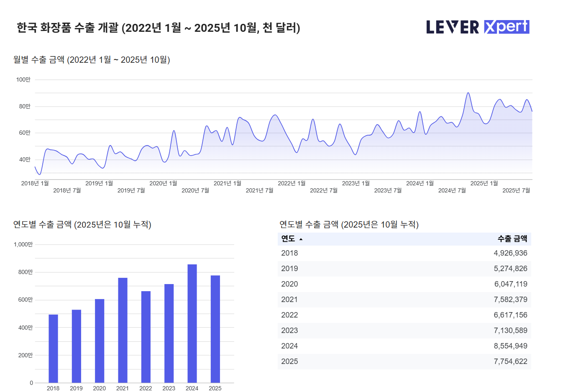Select the 2018 bar in bar chart

pos(53,348)
